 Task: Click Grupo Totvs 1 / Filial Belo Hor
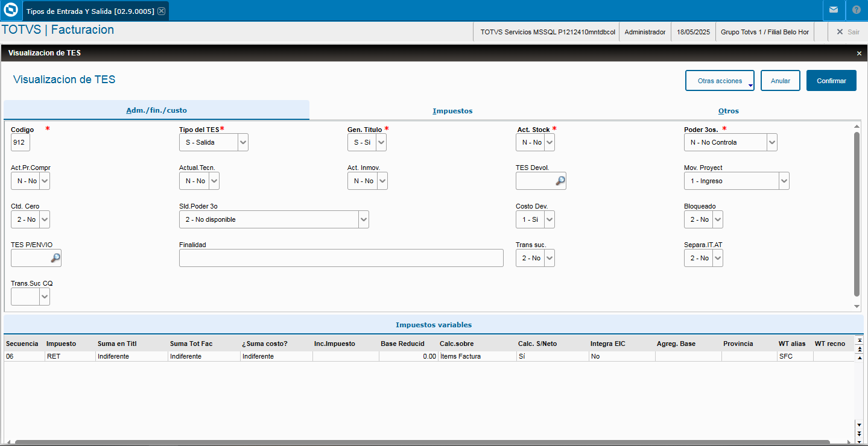tap(765, 32)
